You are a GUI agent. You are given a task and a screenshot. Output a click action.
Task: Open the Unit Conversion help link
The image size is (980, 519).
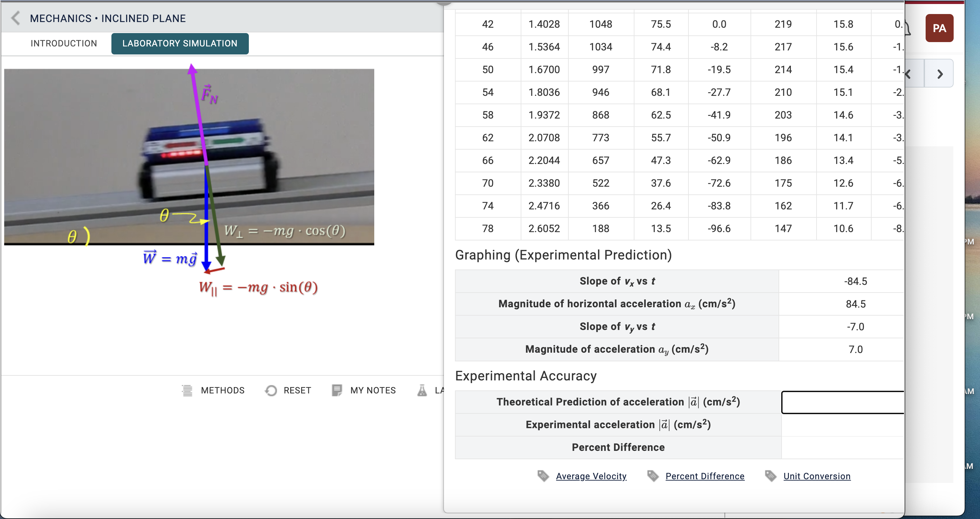click(817, 476)
